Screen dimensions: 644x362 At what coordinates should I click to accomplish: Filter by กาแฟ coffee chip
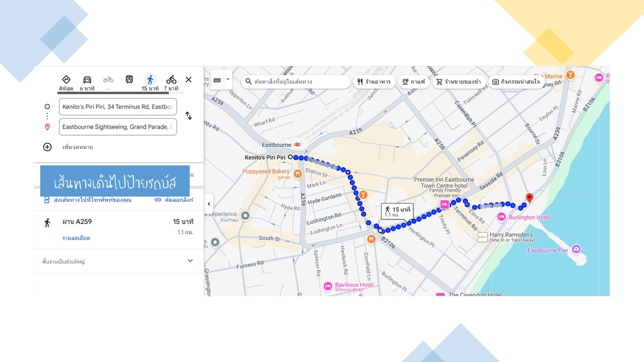(x=414, y=81)
